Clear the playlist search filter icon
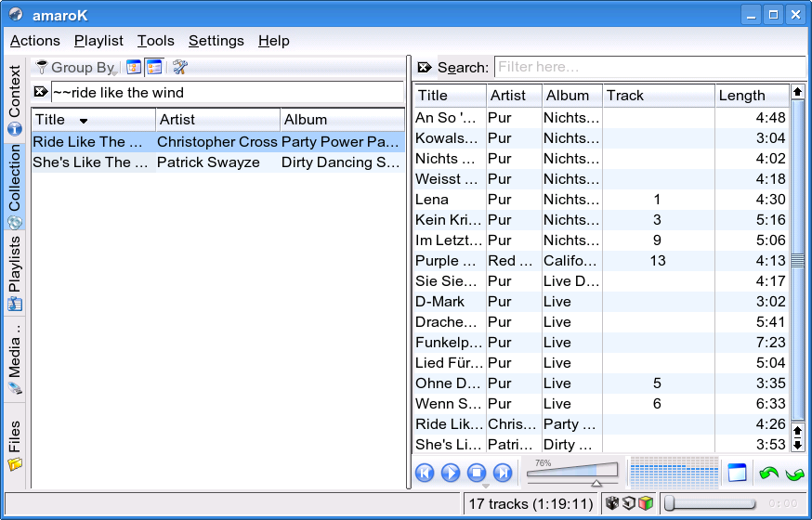This screenshot has width=812, height=520. click(425, 67)
